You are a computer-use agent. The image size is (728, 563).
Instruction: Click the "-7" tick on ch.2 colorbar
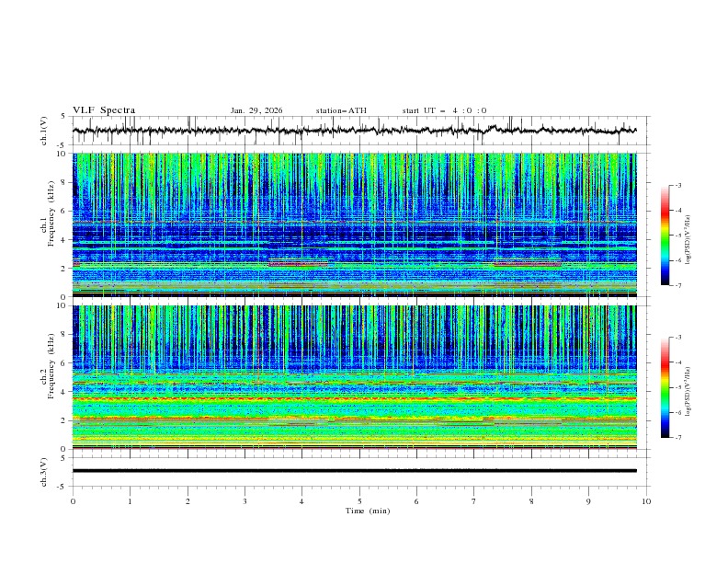(678, 437)
